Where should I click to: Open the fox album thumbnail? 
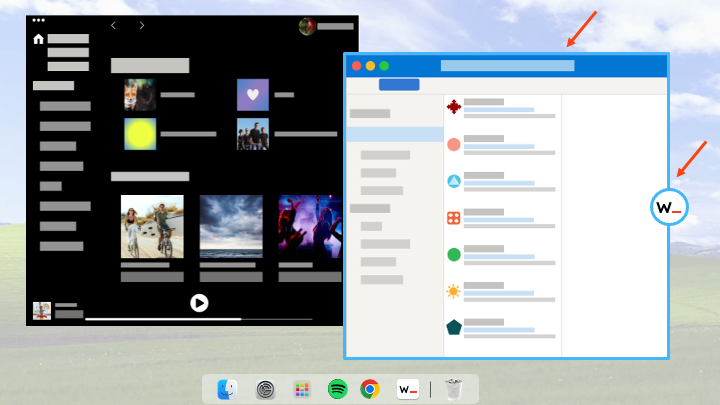(140, 95)
